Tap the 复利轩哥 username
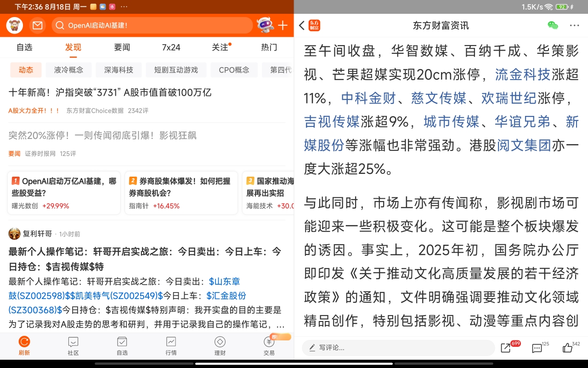The height and width of the screenshot is (368, 588). [x=38, y=234]
